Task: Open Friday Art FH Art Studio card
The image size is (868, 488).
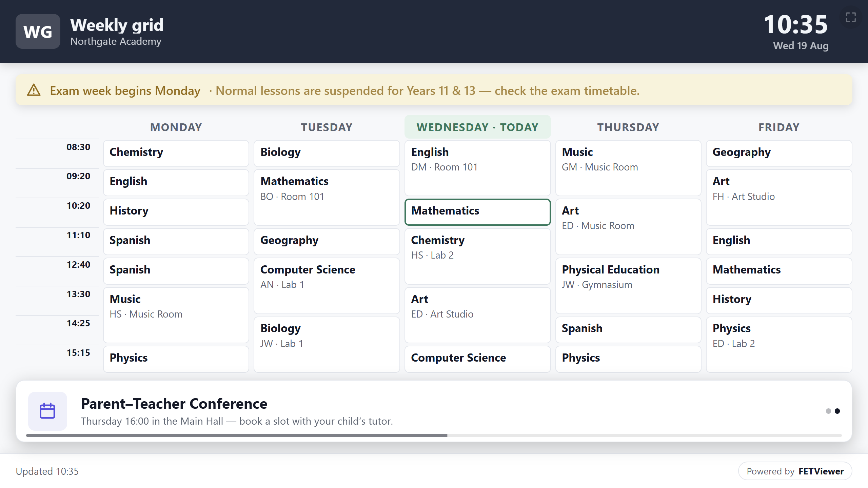Action: click(x=779, y=198)
